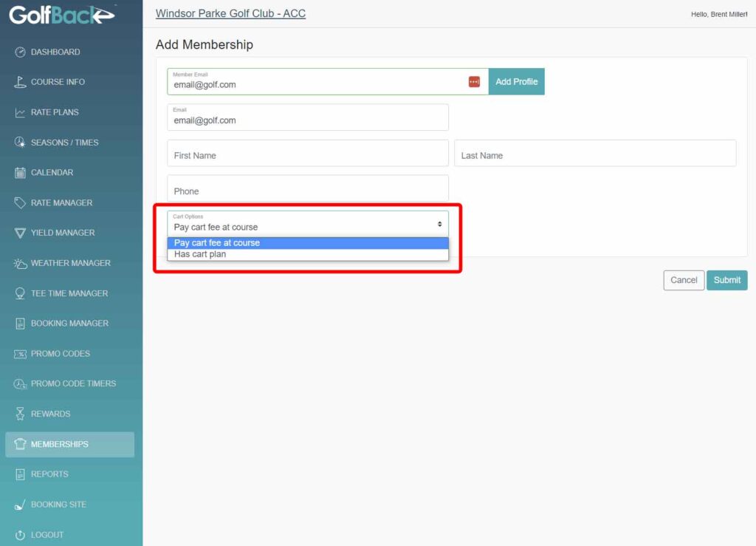Click the Rewards trophy icon
This screenshot has width=756, height=546.
click(x=20, y=414)
